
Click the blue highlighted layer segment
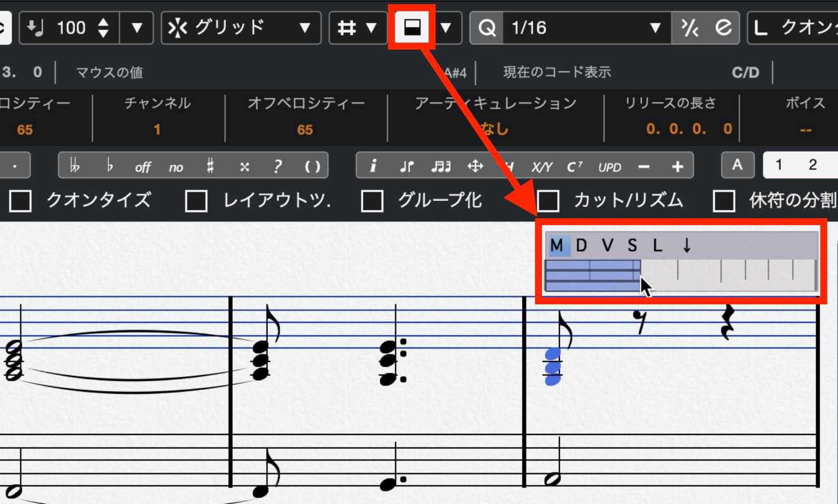(x=592, y=275)
